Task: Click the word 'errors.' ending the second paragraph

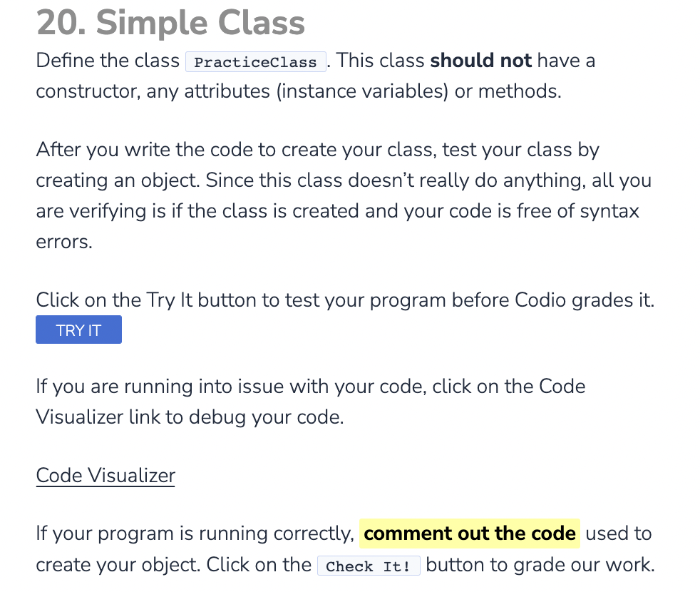Action: [x=64, y=243]
